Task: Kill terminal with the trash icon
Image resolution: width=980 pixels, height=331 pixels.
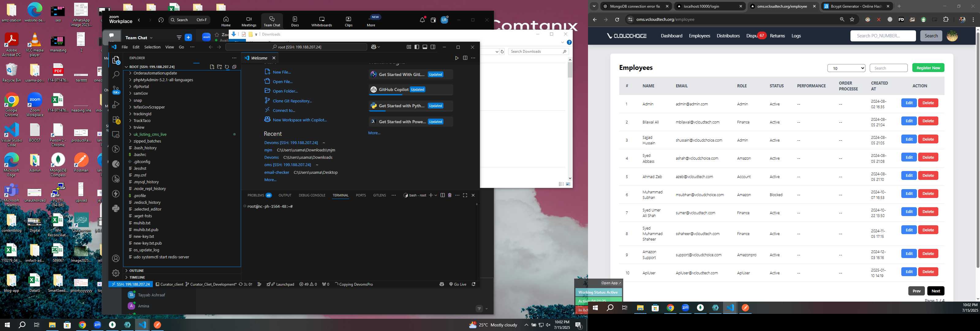Action: click(450, 195)
